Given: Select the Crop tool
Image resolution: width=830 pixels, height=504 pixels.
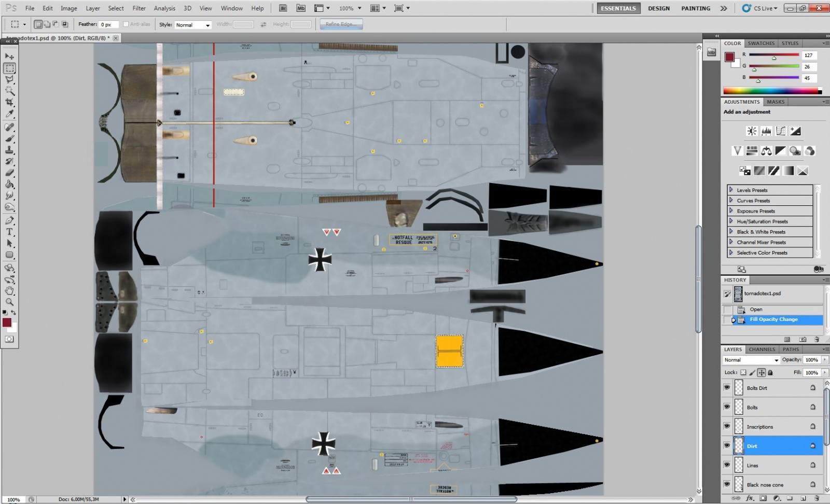Looking at the screenshot, I should point(9,103).
